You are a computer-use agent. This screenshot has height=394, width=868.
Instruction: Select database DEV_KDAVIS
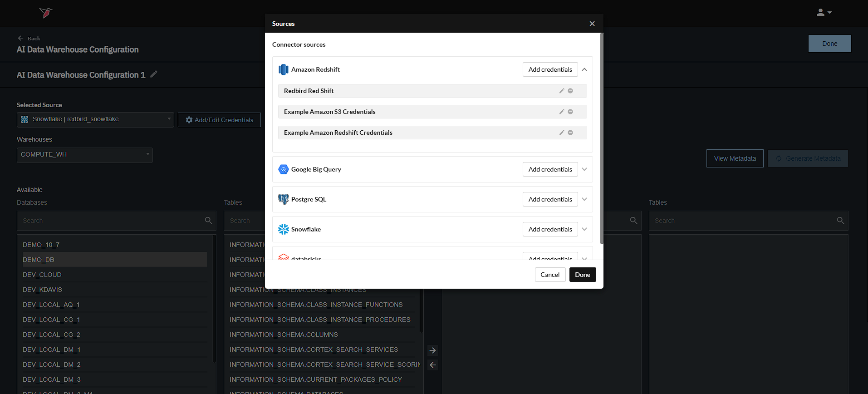point(115,290)
